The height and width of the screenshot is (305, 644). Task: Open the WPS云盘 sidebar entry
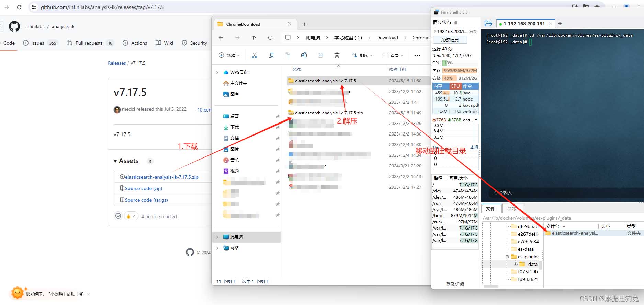239,72
